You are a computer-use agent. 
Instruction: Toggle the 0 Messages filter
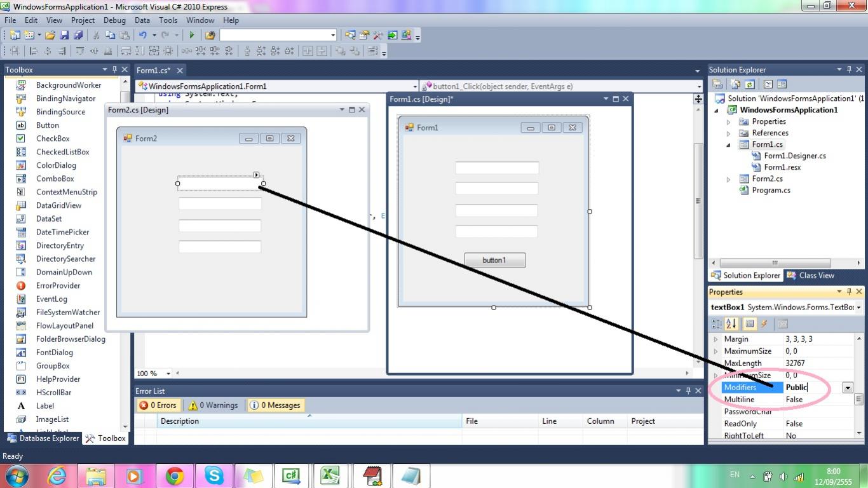coord(275,405)
